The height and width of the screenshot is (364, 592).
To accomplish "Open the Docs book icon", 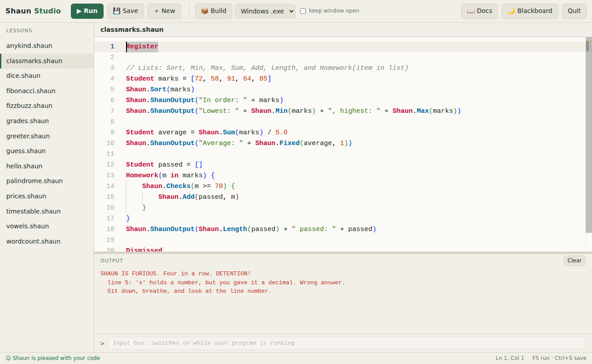I will click(x=470, y=11).
